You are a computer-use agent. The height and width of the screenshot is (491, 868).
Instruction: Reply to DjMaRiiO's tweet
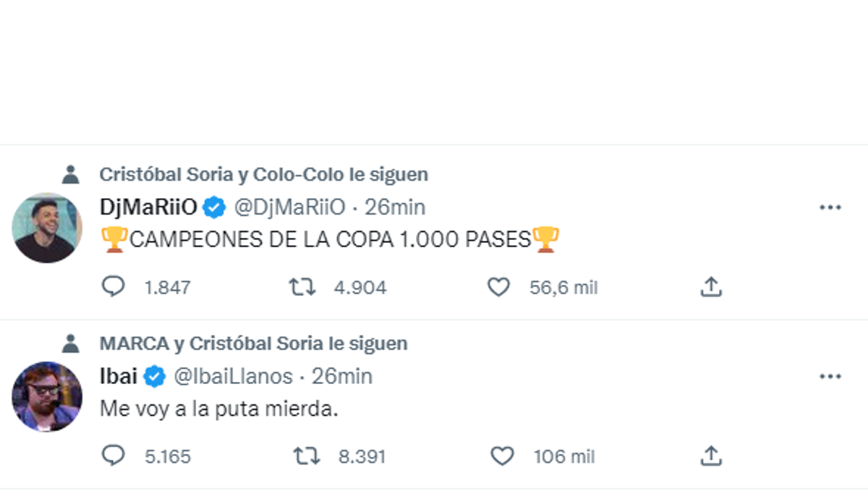(113, 288)
